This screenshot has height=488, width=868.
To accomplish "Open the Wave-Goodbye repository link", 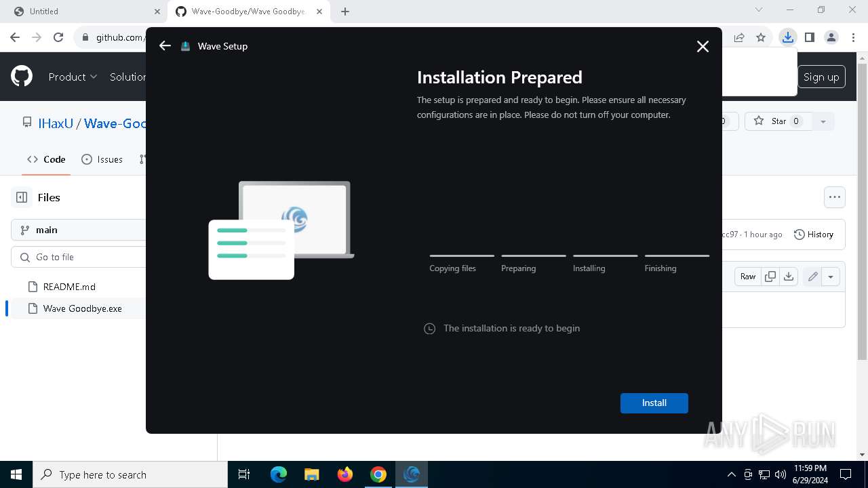I will [115, 123].
